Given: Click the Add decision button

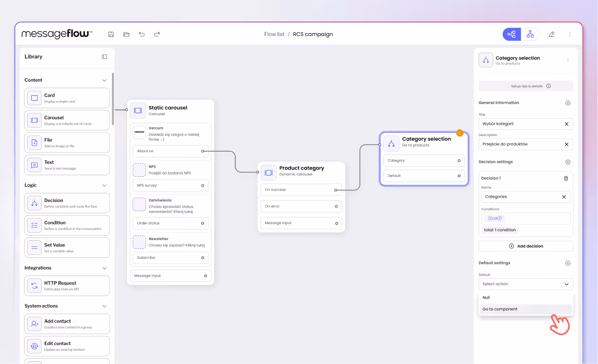Looking at the screenshot, I should point(526,246).
